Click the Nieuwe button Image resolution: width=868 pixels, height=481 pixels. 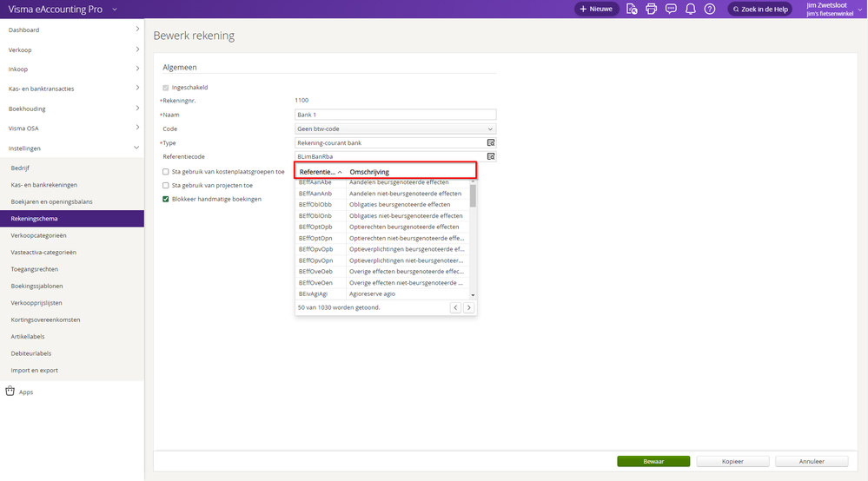(x=596, y=9)
